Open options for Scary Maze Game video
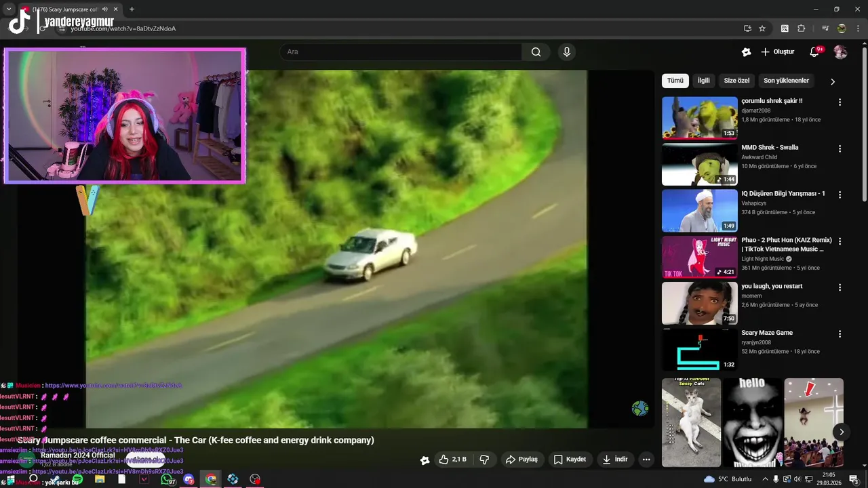 [840, 334]
